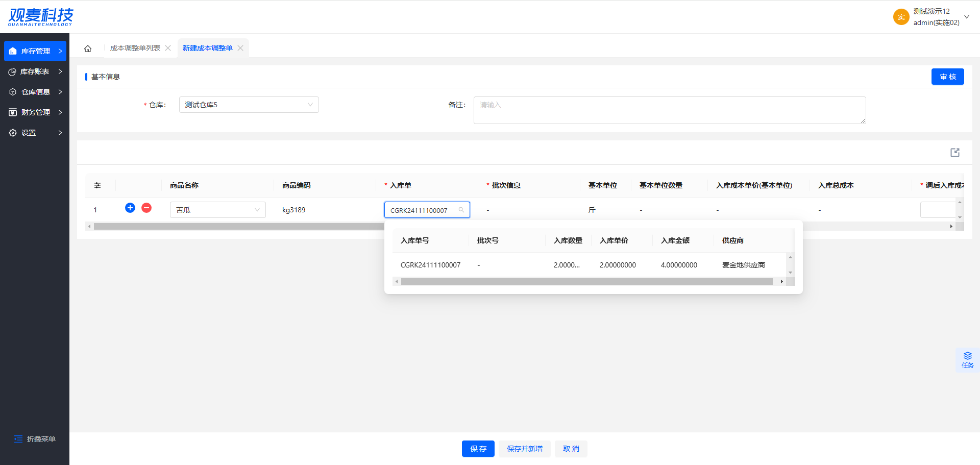
Task: Expand 财务管理 sidebar menu
Action: pos(35,112)
